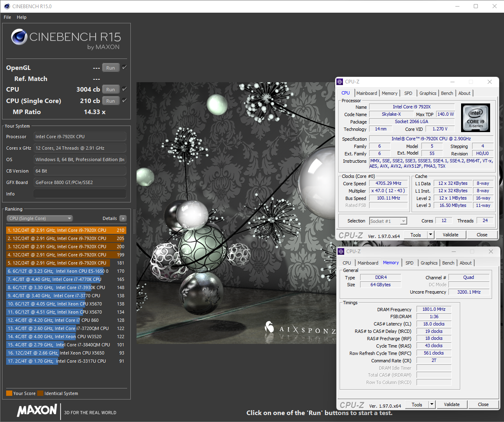Switch to Bench tab in upper CPU-Z
Screen dimensions: 504x422
point(447,93)
